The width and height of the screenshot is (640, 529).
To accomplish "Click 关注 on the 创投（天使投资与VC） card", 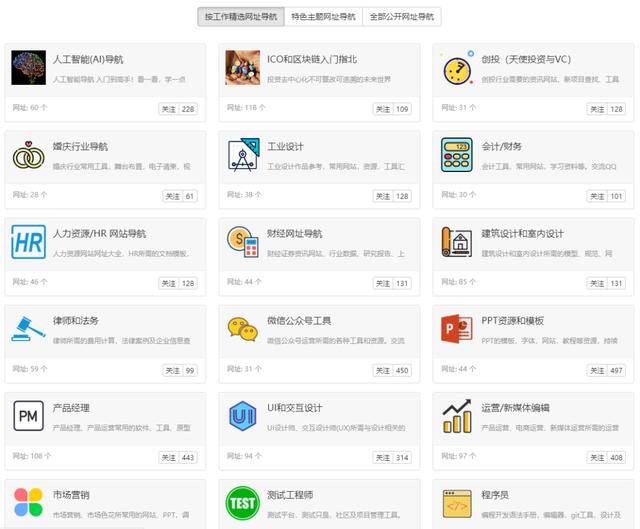I will pyautogui.click(x=606, y=109).
